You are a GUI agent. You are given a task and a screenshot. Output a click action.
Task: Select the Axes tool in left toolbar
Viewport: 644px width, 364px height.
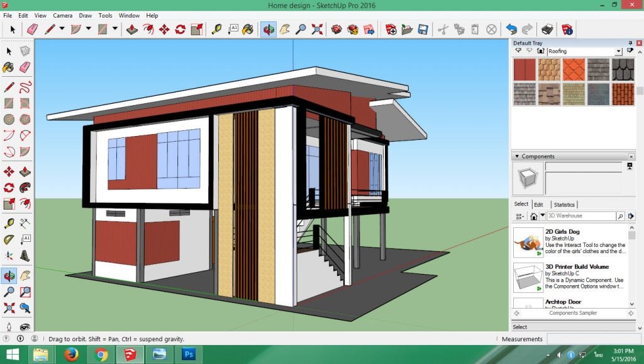9,256
